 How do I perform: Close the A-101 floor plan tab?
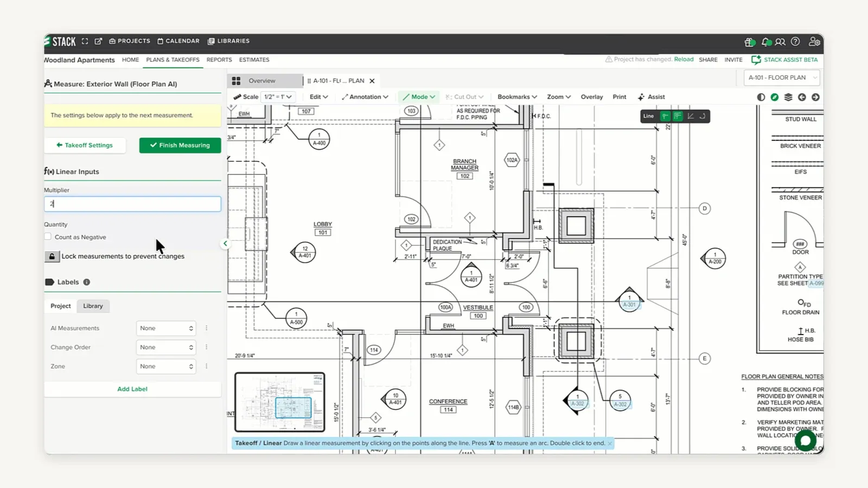coord(372,81)
